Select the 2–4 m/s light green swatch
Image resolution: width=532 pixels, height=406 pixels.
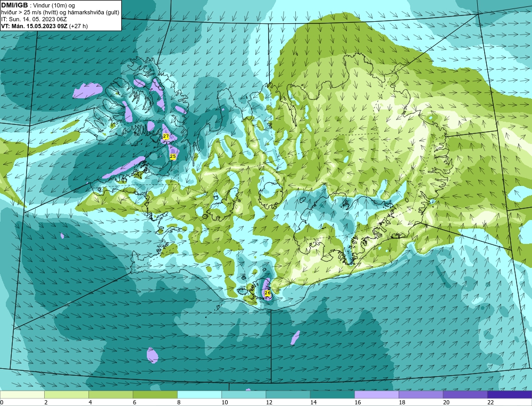click(x=66, y=395)
